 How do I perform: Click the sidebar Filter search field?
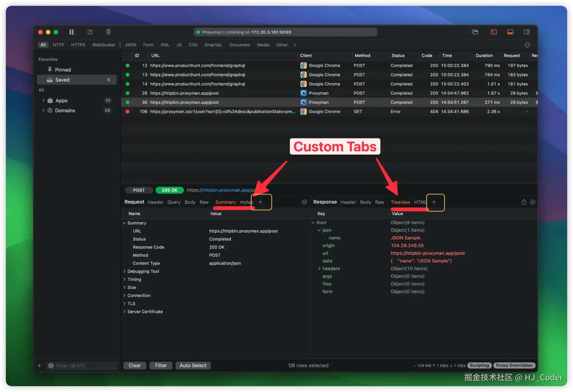click(82, 366)
